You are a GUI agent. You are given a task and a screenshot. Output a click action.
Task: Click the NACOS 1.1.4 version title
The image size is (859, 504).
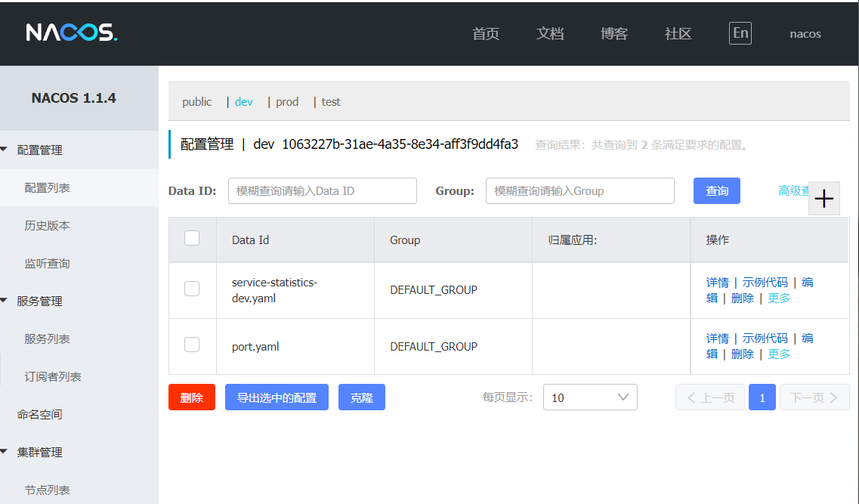[x=74, y=98]
